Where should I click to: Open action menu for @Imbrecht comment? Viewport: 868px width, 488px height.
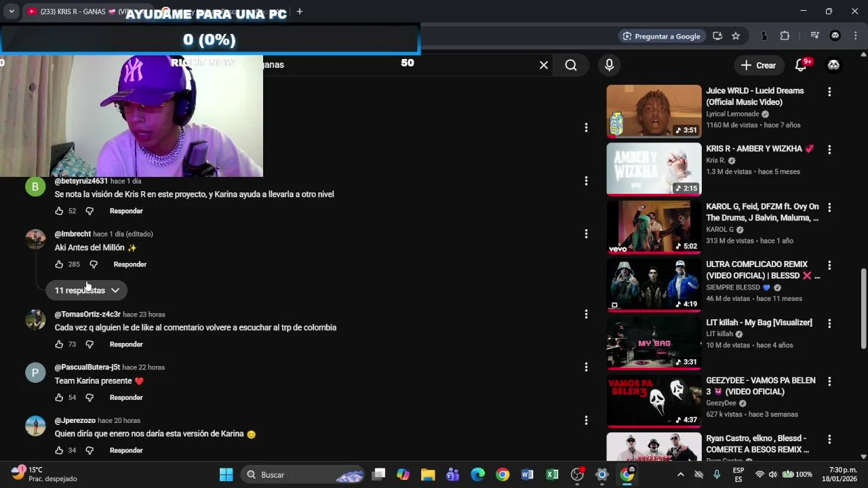pos(586,234)
